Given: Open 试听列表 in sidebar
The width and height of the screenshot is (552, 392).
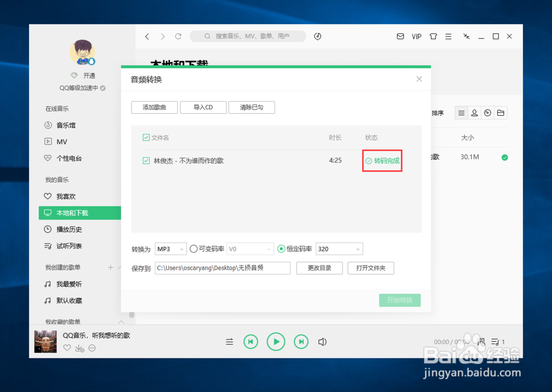Looking at the screenshot, I should (63, 246).
